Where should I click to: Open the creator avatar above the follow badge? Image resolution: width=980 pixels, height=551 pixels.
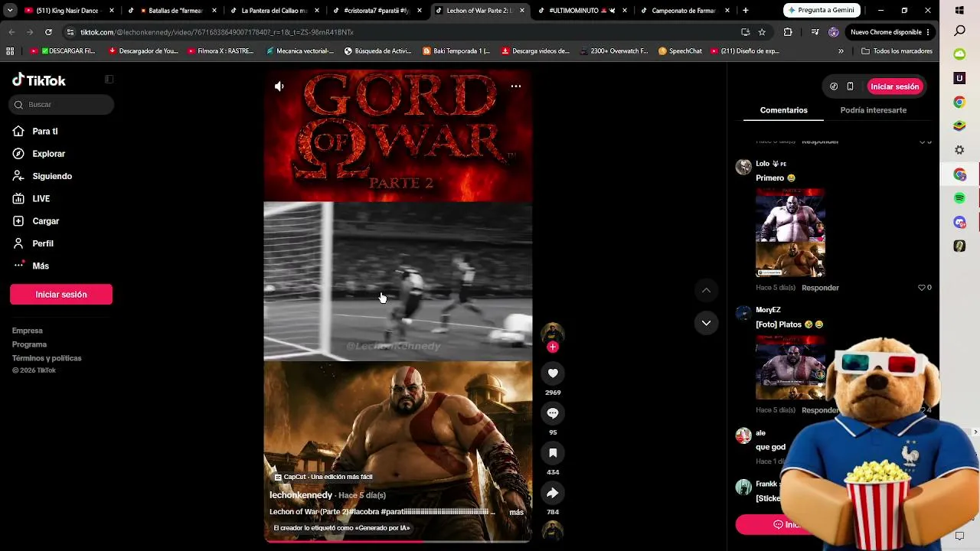[553, 333]
